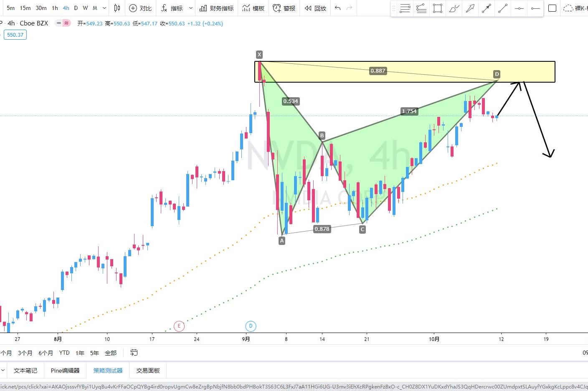Select the brush drawing tool
This screenshot has width=588, height=391.
click(x=454, y=8)
